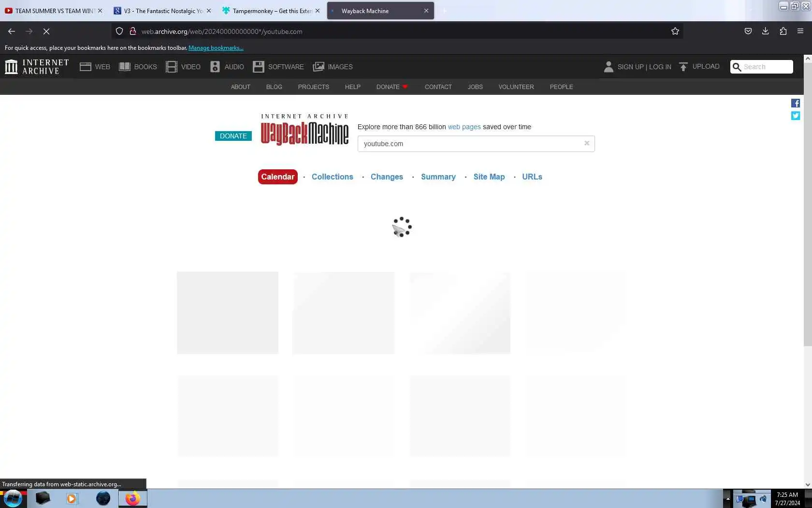Click the user account avatar icon

pos(609,67)
